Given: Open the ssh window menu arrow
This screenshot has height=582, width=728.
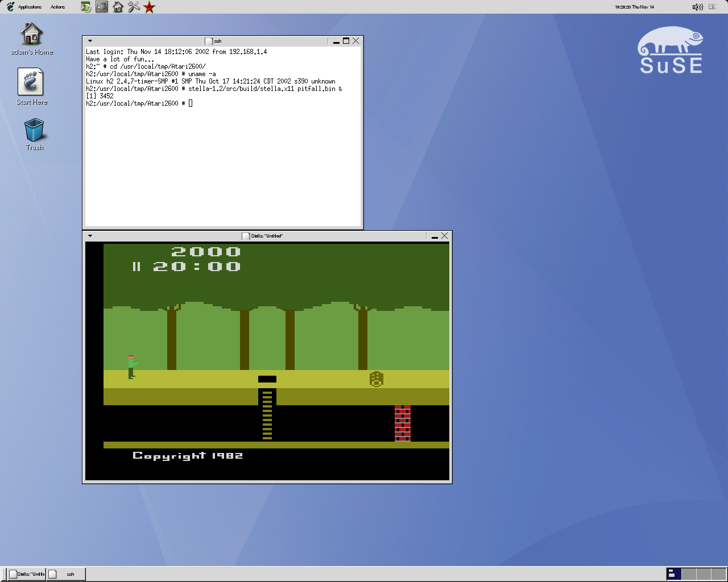Looking at the screenshot, I should coord(90,41).
